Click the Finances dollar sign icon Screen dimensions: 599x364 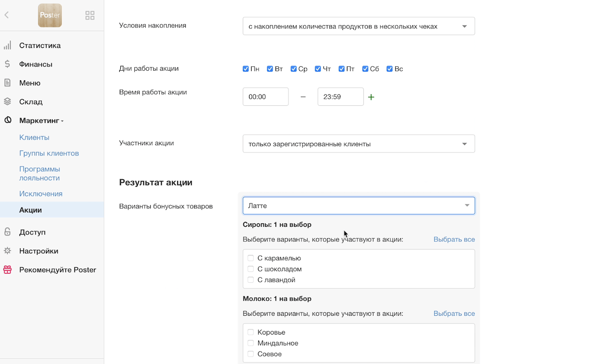click(x=7, y=64)
